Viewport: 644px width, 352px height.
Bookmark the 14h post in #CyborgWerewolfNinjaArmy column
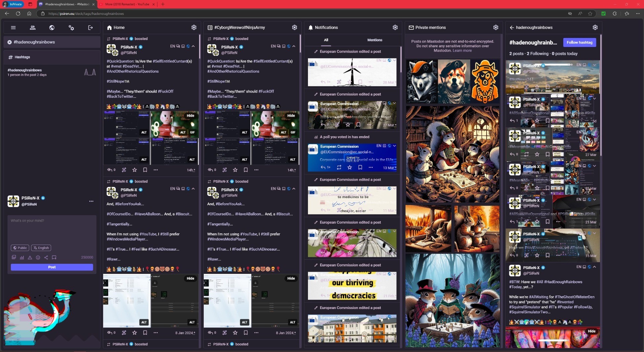click(x=245, y=170)
